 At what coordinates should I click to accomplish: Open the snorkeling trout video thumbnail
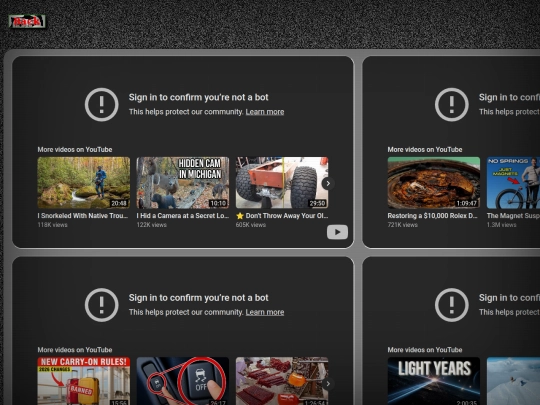click(x=84, y=183)
